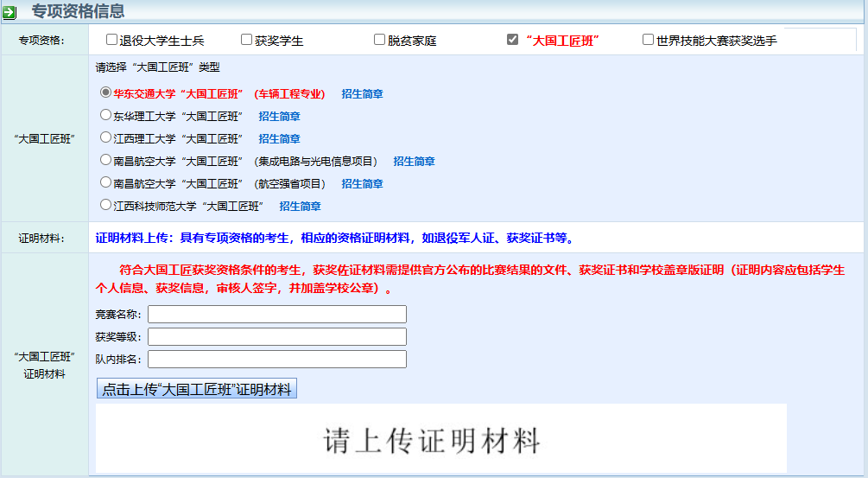
Task: View 招生简章 link for 江西科技师范大学
Action: click(x=300, y=206)
